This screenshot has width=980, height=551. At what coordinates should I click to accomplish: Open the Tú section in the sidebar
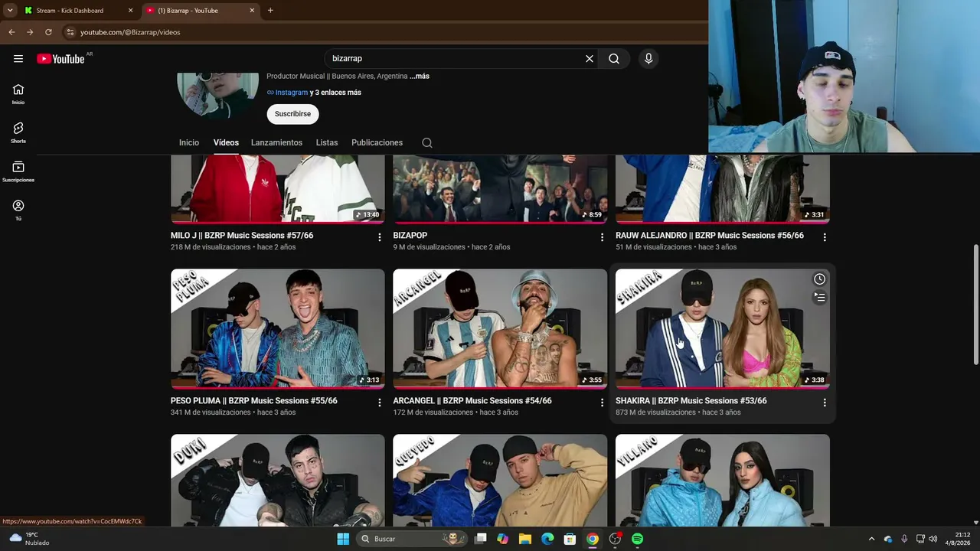(18, 210)
